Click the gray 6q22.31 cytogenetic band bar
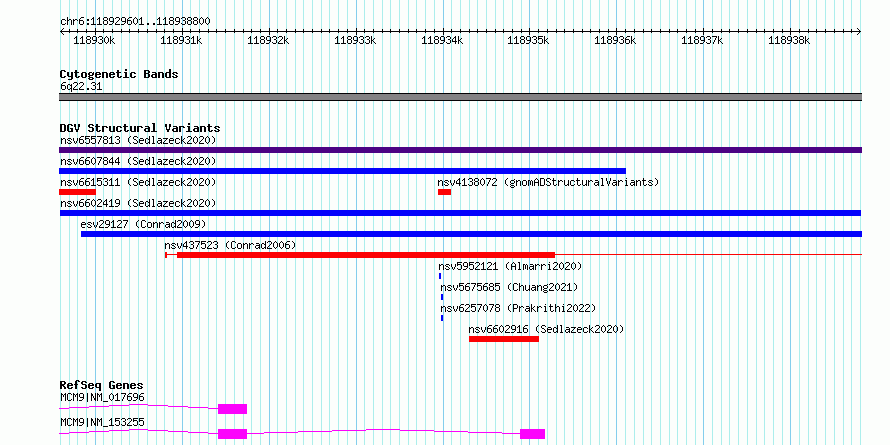 pos(460,97)
